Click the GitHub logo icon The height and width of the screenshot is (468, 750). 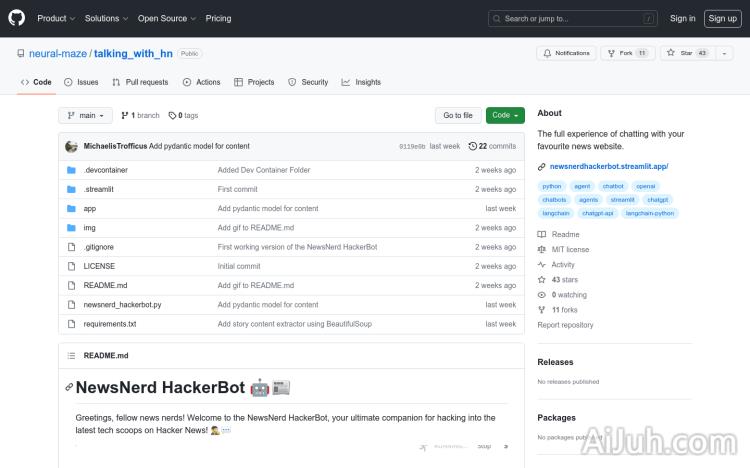[17, 18]
